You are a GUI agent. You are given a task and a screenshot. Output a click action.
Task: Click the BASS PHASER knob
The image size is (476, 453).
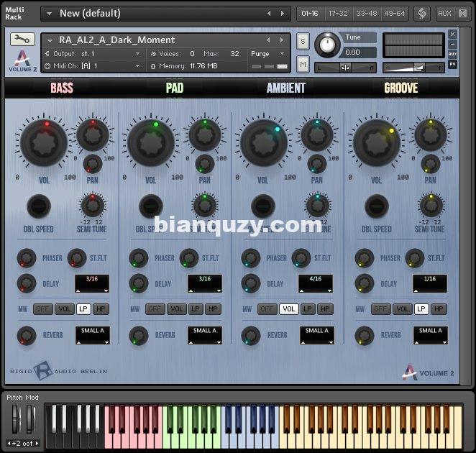pyautogui.click(x=27, y=258)
